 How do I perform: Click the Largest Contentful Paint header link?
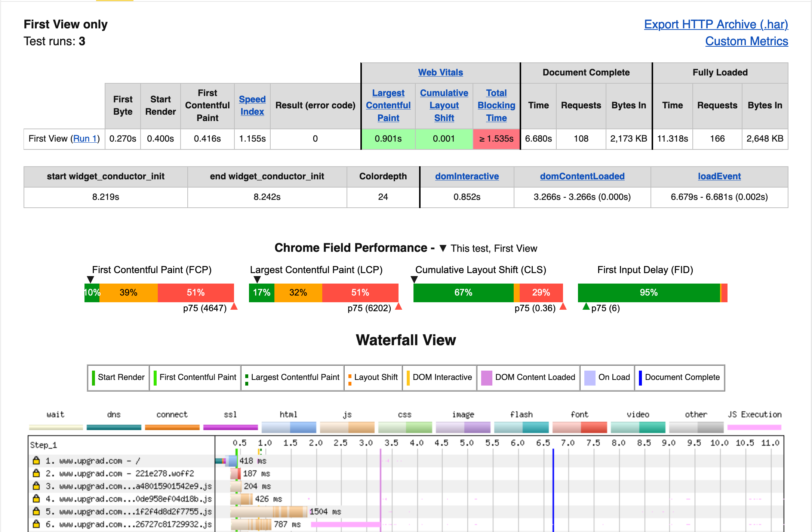click(x=388, y=105)
